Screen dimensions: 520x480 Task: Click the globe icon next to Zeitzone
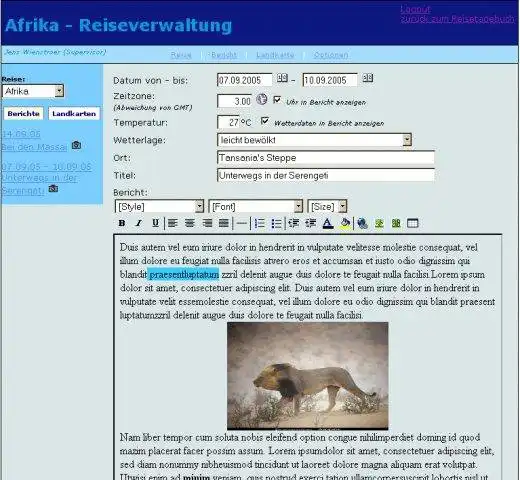click(x=262, y=99)
